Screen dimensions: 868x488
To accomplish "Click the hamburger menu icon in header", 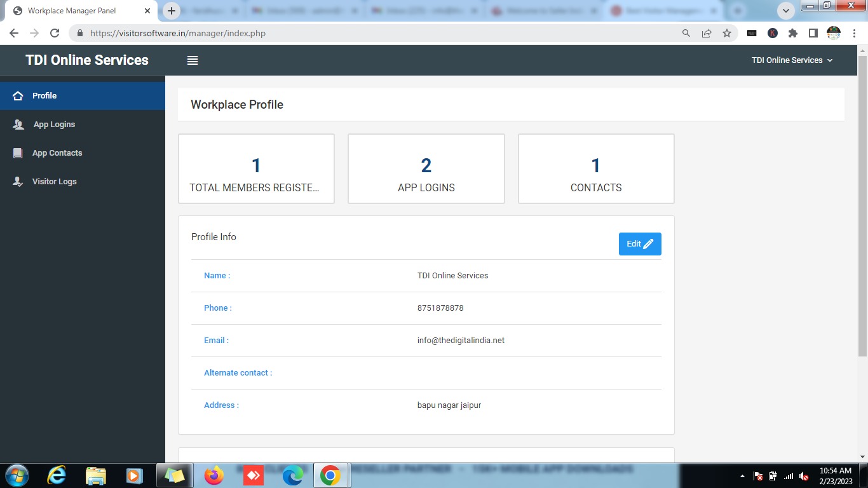I will [x=193, y=60].
